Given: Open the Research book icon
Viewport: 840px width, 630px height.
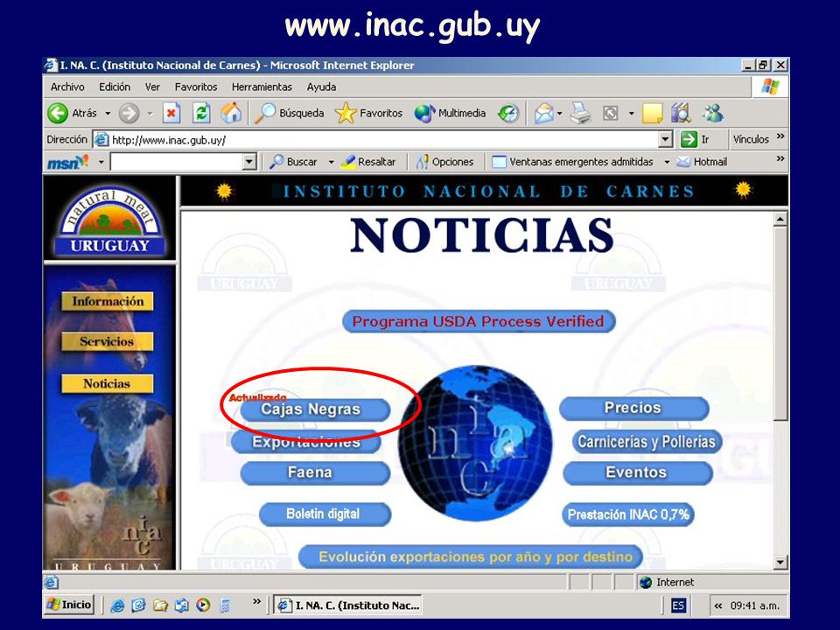Looking at the screenshot, I should (x=681, y=113).
